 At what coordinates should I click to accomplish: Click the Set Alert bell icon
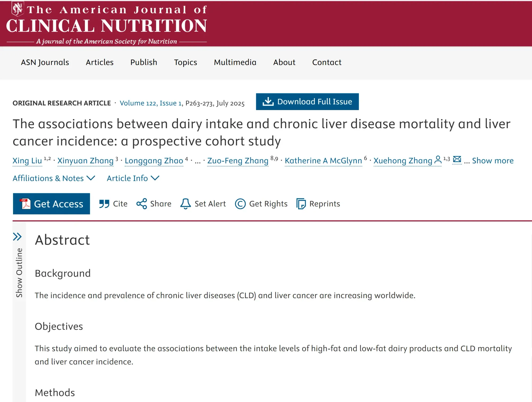click(x=185, y=204)
